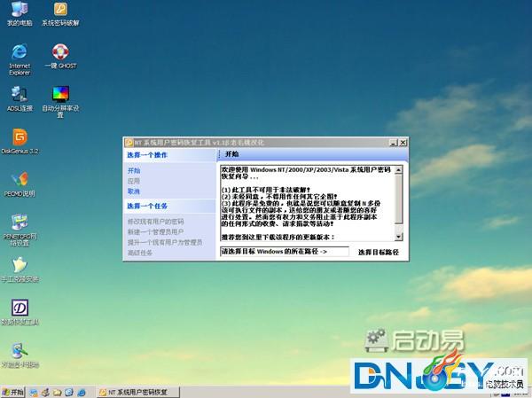Activate the NT 系统用户密码恢复 taskbar button
The width and height of the screenshot is (532, 398).
pyautogui.click(x=138, y=392)
